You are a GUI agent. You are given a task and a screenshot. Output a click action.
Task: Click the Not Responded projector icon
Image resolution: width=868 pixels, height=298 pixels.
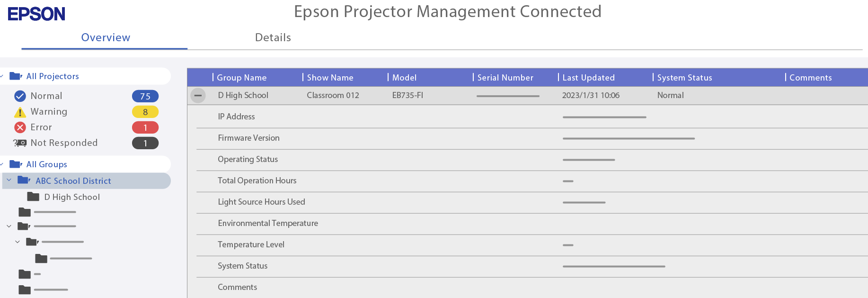tap(20, 143)
